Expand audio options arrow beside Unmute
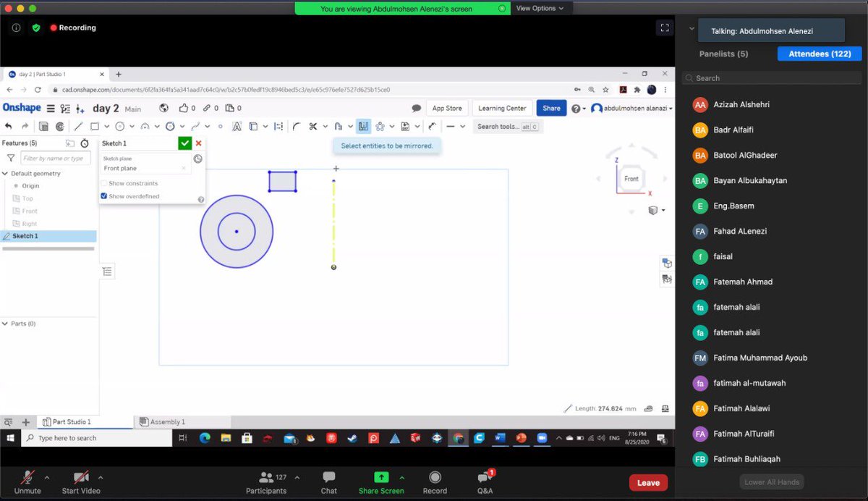This screenshot has height=501, width=868. click(x=47, y=477)
